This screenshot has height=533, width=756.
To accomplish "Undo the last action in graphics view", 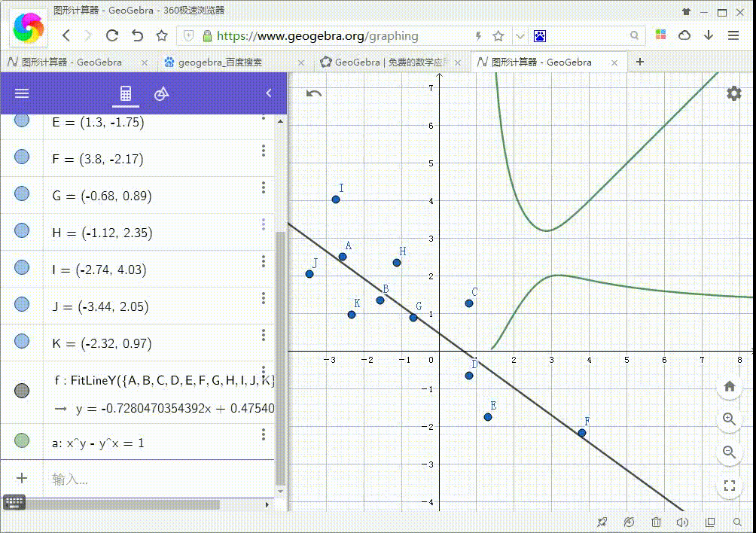I will coord(314,93).
